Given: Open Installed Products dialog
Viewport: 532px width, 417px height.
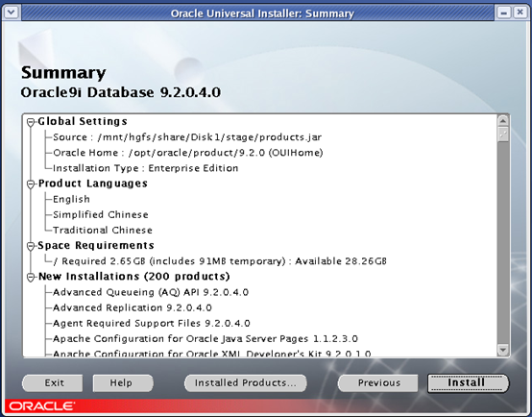Looking at the screenshot, I should coord(246,383).
